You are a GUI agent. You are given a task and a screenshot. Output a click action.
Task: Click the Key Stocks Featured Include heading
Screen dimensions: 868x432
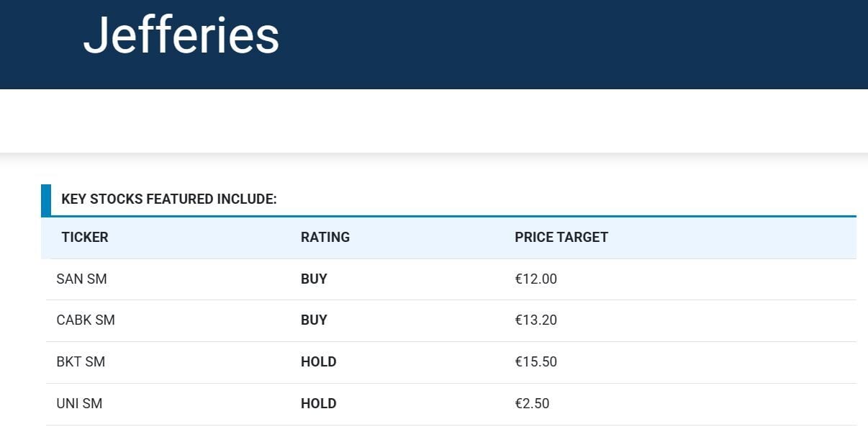169,199
